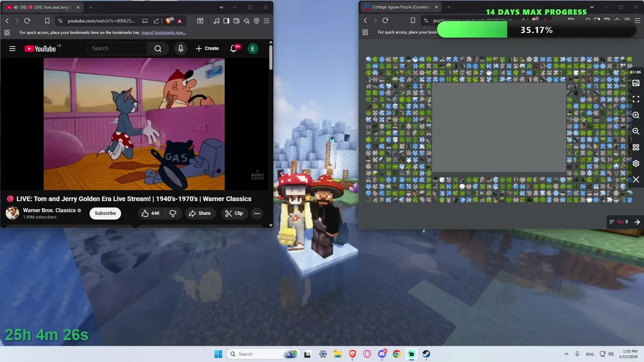Image resolution: width=644 pixels, height=362 pixels.
Task: Open File Explorer from the taskbar
Action: tap(338, 354)
